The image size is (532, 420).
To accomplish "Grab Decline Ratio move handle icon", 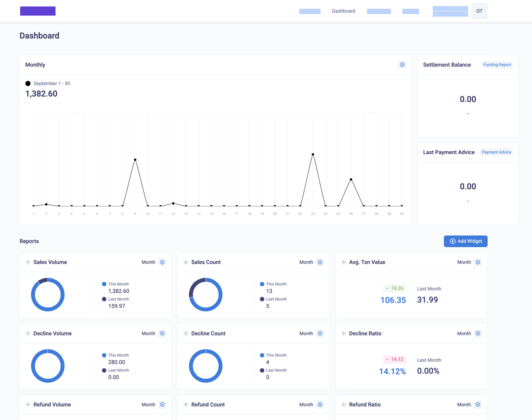I will coord(344,333).
